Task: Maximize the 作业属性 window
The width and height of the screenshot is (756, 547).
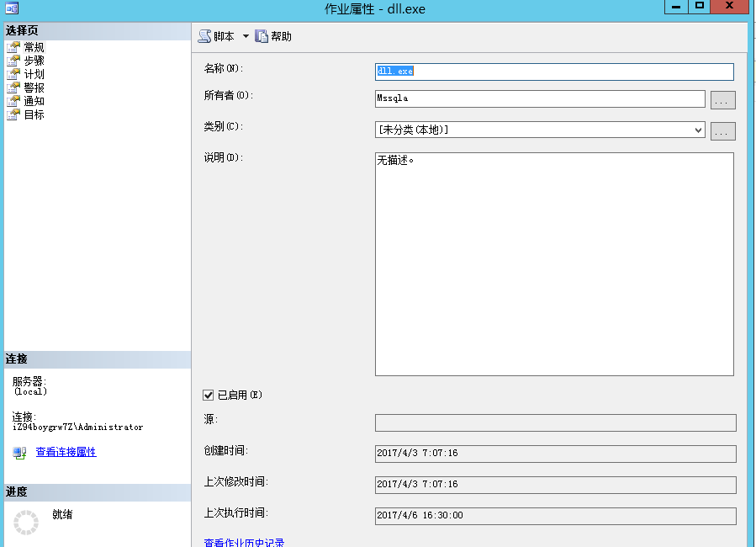Action: [700, 7]
